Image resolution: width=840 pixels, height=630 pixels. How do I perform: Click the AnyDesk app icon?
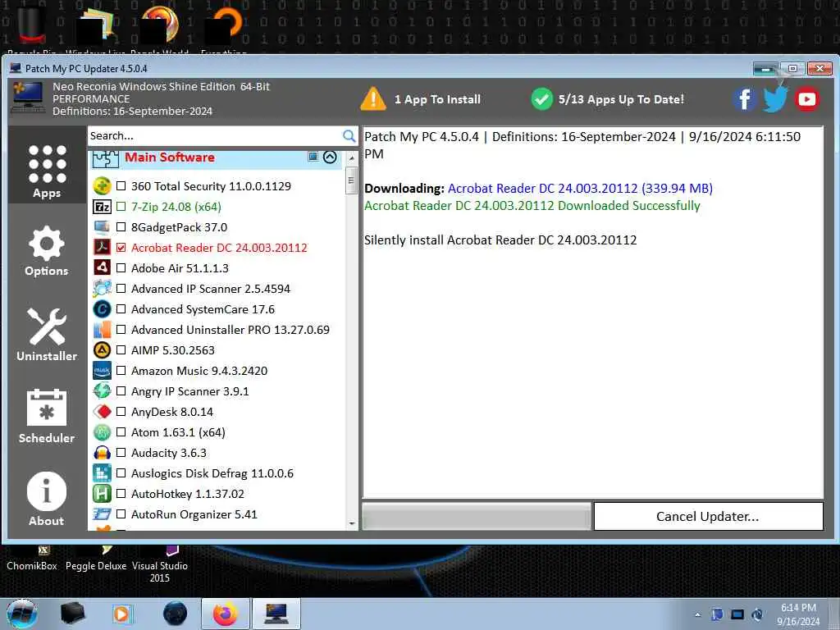[102, 412]
